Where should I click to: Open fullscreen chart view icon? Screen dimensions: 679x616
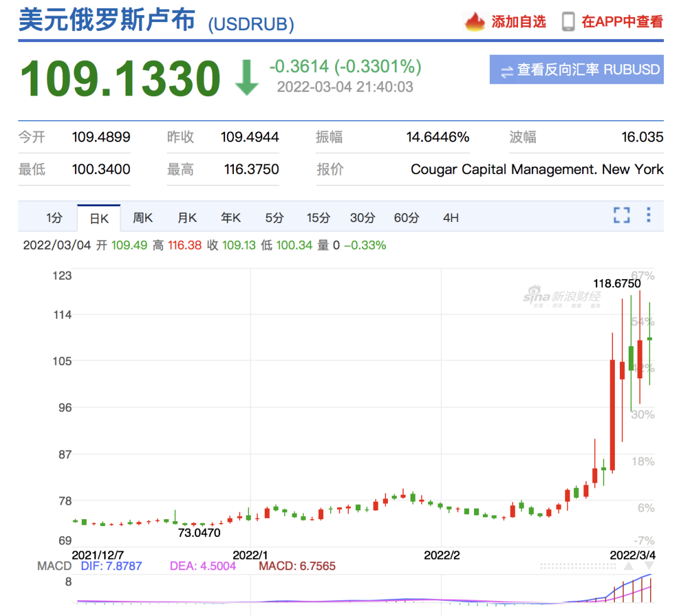(622, 215)
